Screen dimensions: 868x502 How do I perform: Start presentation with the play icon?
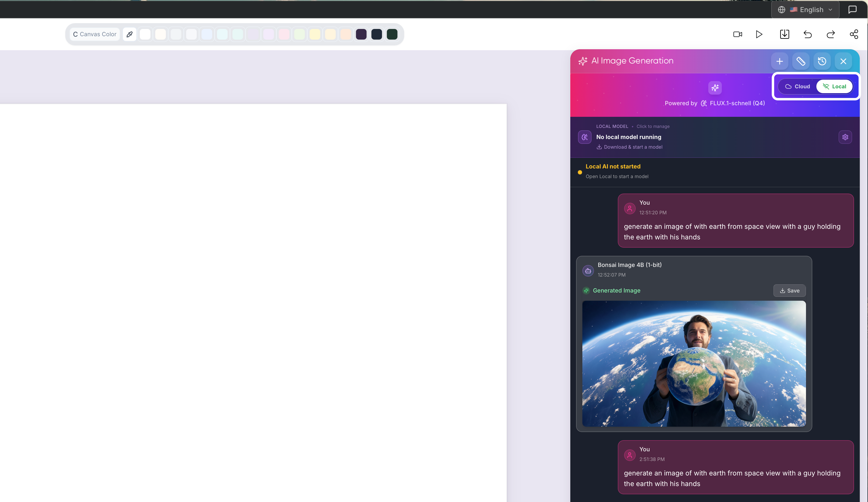[x=759, y=34]
